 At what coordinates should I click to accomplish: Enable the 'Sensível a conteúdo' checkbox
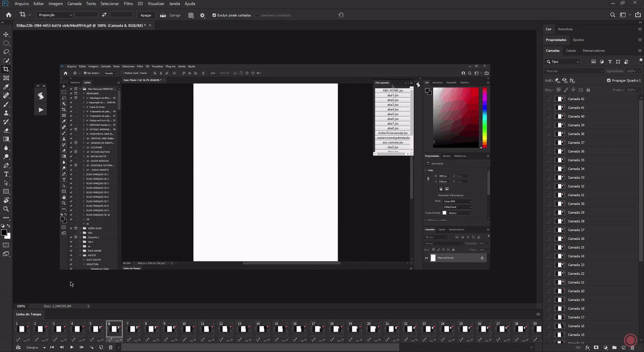(258, 15)
